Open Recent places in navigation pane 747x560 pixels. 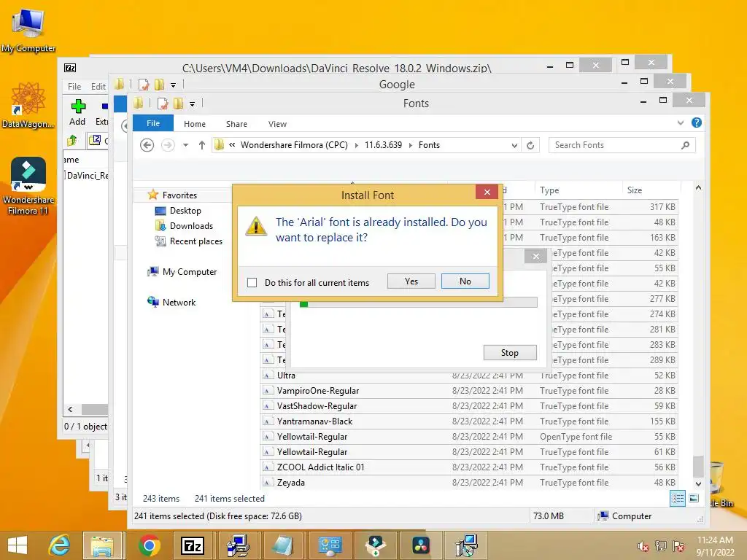click(196, 241)
